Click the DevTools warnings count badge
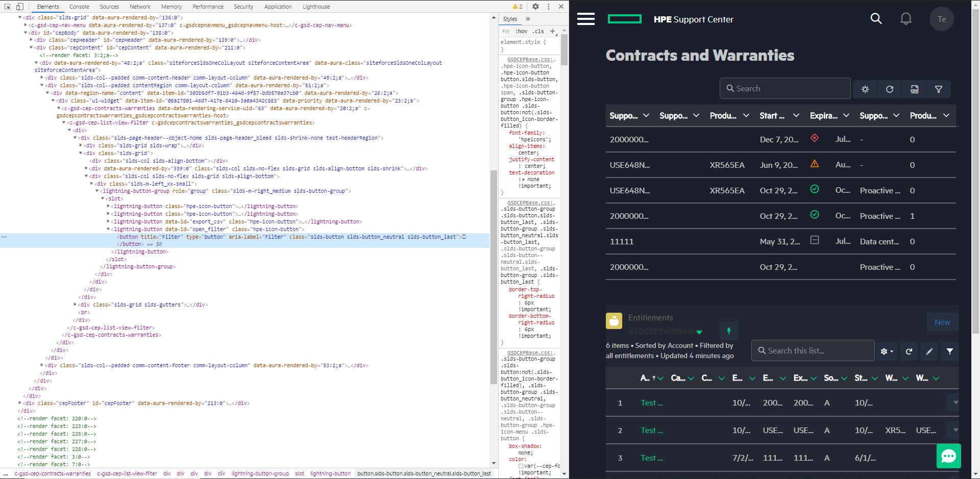Image resolution: width=980 pixels, height=479 pixels. point(518,7)
